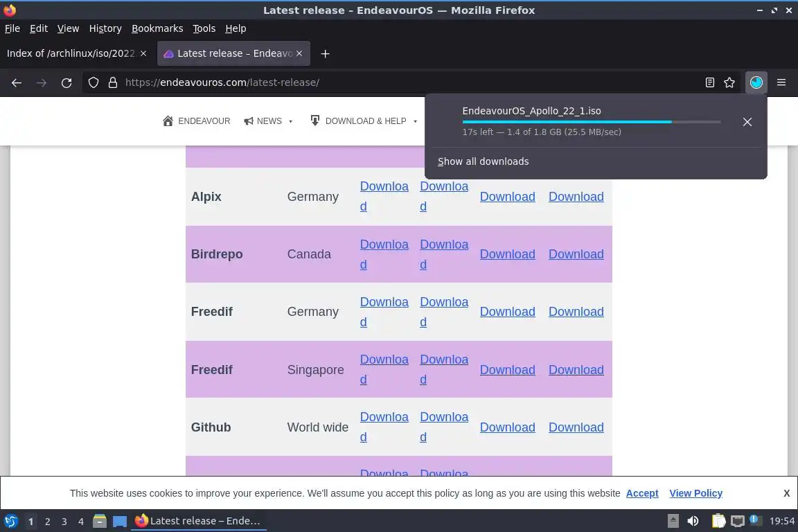Switch to workspace 4

pos(80,522)
